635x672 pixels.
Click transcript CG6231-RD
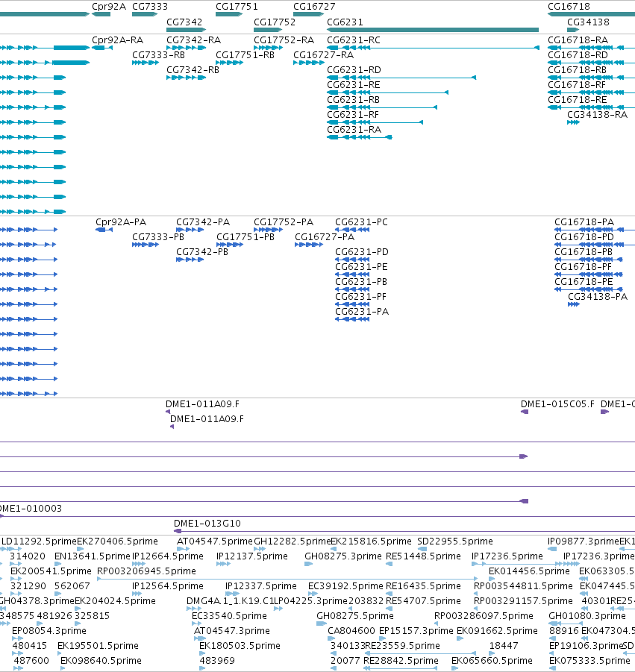pyautogui.click(x=354, y=70)
